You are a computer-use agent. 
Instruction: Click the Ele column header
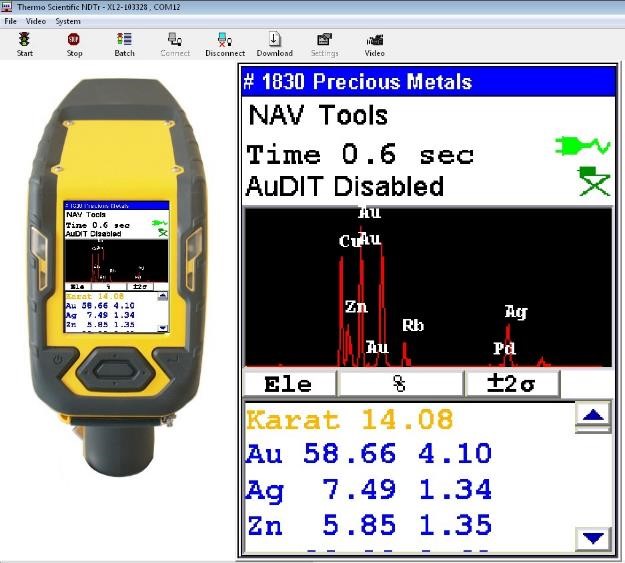pyautogui.click(x=289, y=384)
